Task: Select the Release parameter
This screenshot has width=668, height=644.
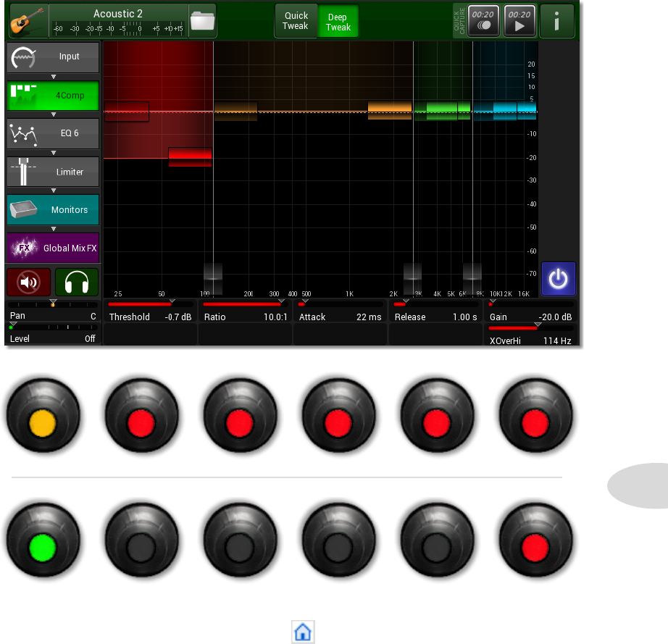Action: coord(436,311)
